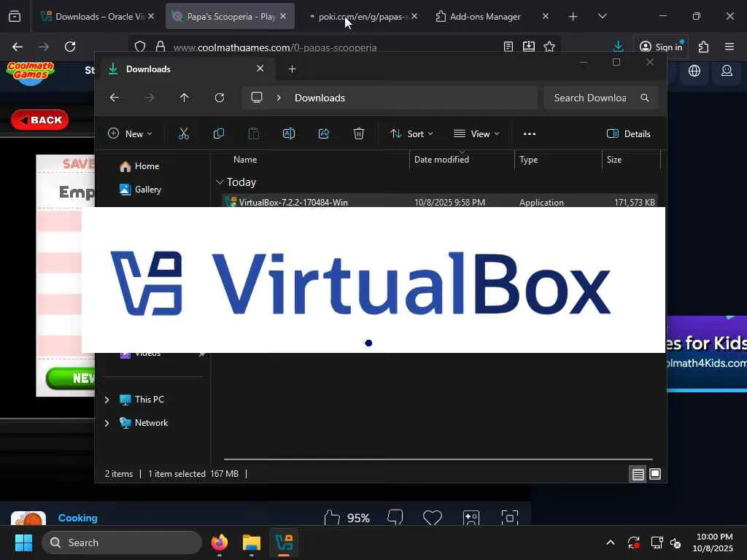Go up one folder in Explorer

(x=185, y=98)
